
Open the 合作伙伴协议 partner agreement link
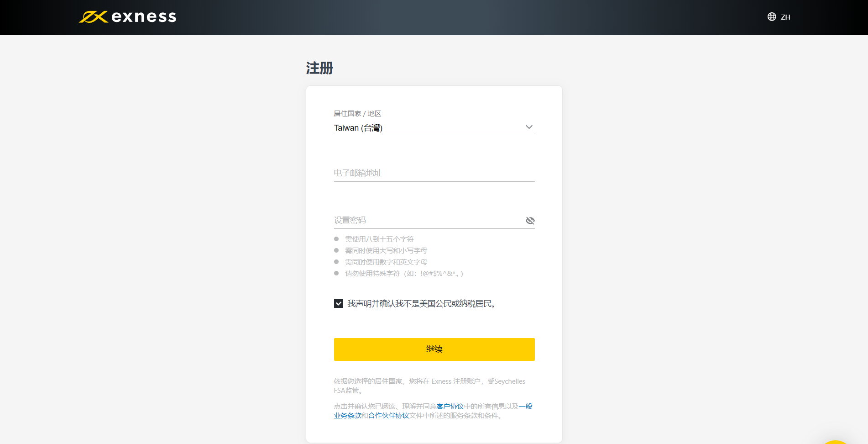pos(388,416)
